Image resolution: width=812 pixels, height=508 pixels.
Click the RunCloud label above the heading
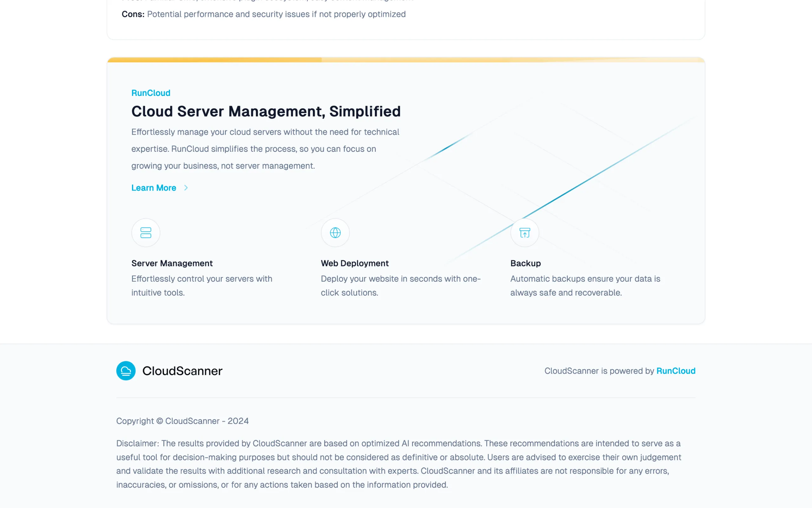tap(151, 93)
